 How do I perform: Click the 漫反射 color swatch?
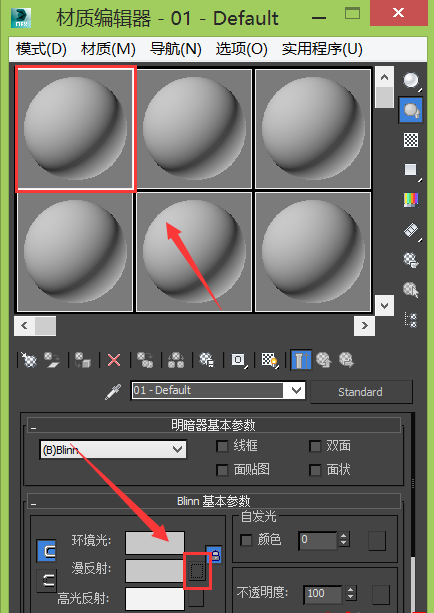(x=155, y=570)
